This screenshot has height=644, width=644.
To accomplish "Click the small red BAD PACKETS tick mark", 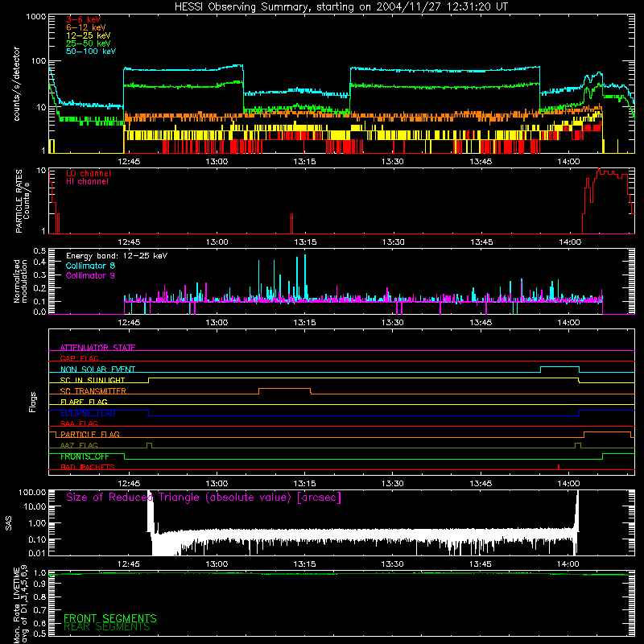I will click(559, 467).
